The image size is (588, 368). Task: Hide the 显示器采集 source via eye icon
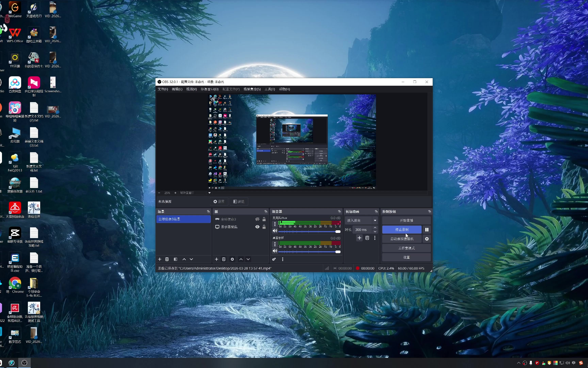[x=257, y=227]
